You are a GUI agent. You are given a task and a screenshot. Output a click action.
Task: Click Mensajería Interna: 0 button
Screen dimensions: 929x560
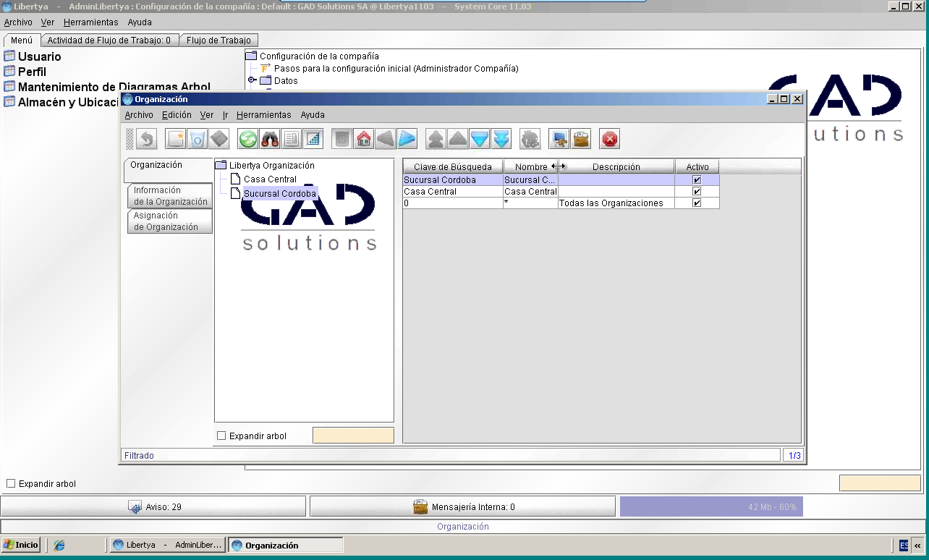[x=462, y=506]
